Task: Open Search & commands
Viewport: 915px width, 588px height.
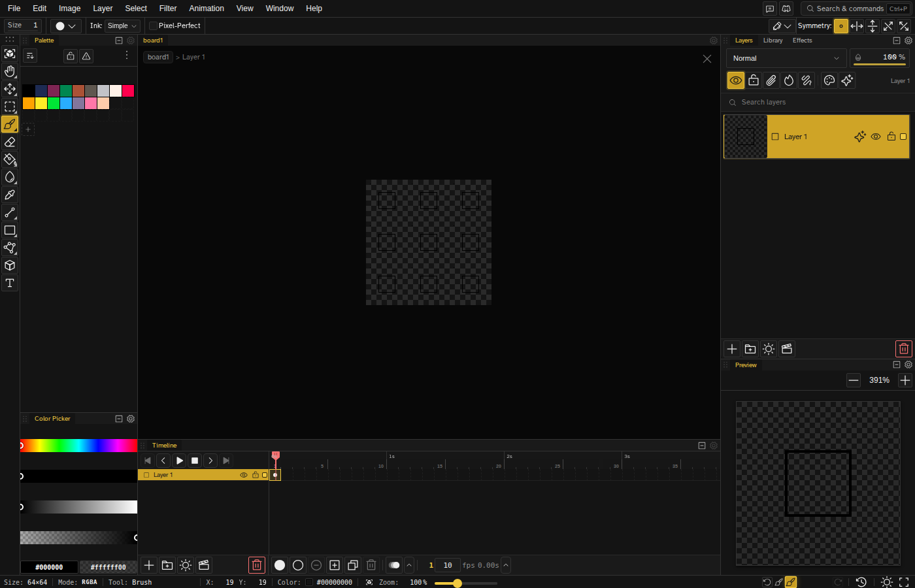Action: 856,8
